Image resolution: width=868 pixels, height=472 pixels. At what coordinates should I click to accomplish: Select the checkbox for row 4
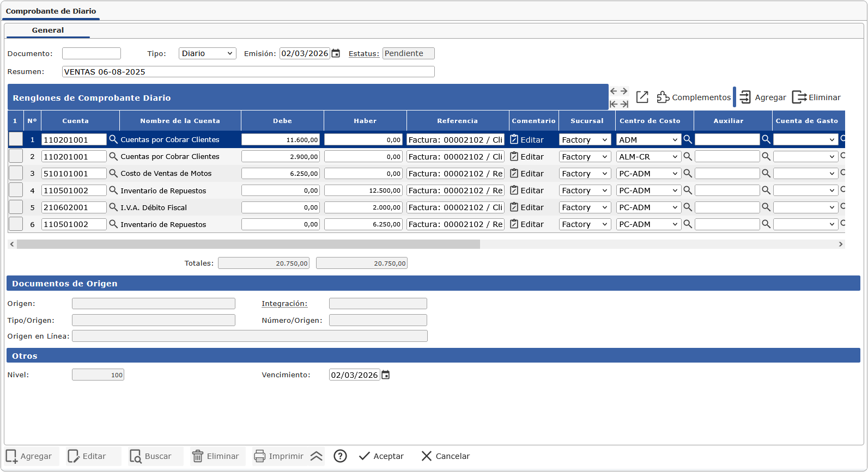[x=16, y=191]
